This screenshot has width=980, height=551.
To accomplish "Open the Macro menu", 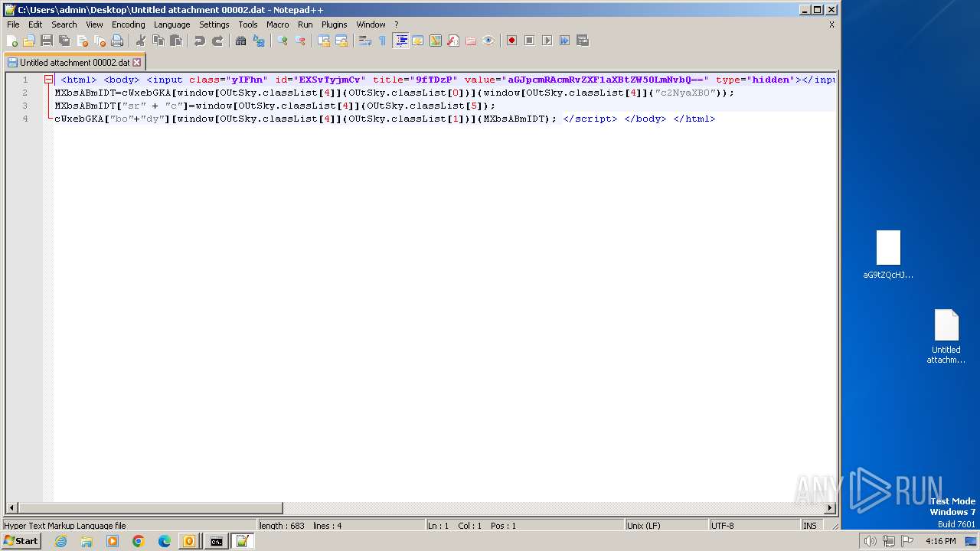I will 278,24.
